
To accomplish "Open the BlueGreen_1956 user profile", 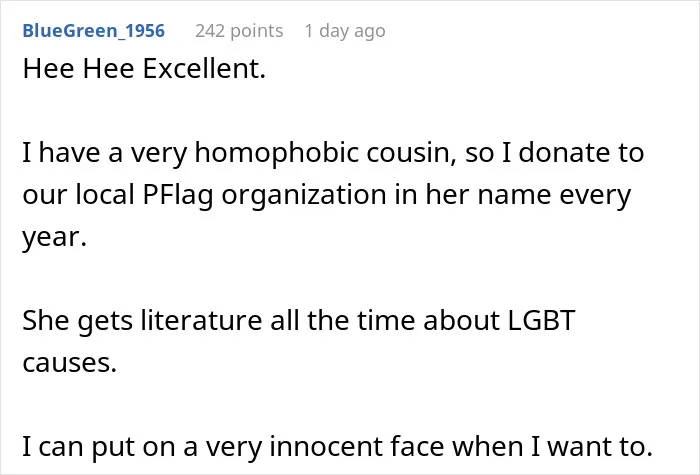I will click(94, 31).
